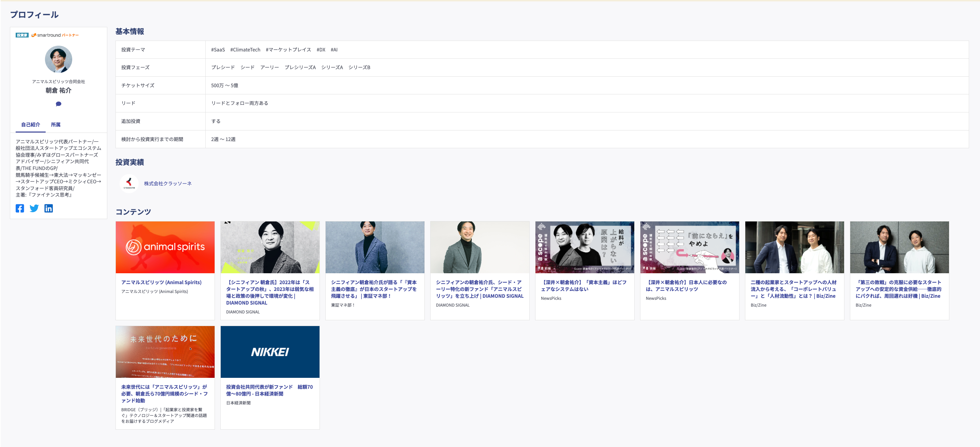Open the Facebook profile icon

pyautogui.click(x=20, y=208)
